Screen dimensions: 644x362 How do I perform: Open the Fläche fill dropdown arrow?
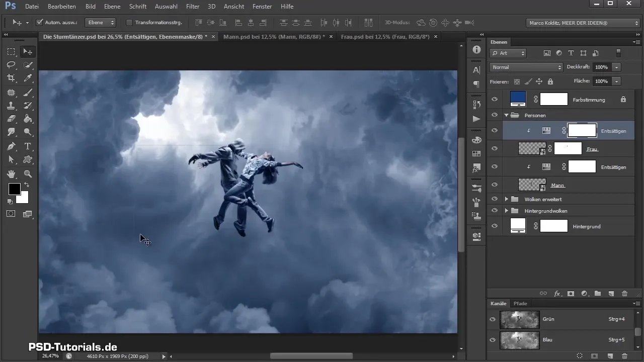click(616, 81)
